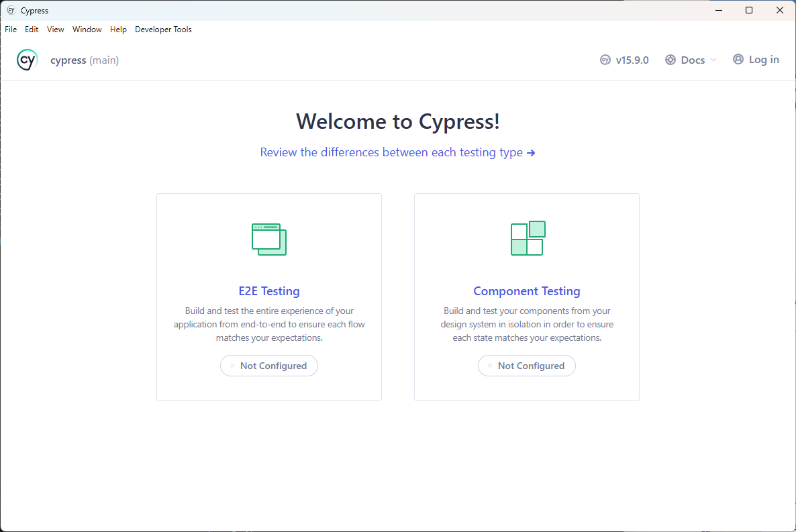Open the Edit menu
The image size is (796, 532).
(32, 30)
